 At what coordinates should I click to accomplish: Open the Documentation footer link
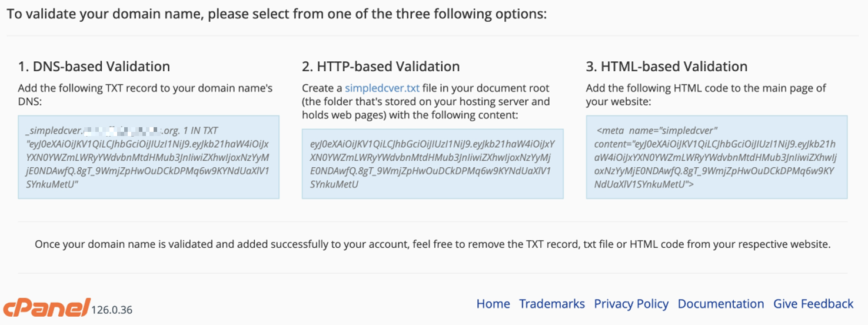click(x=720, y=304)
